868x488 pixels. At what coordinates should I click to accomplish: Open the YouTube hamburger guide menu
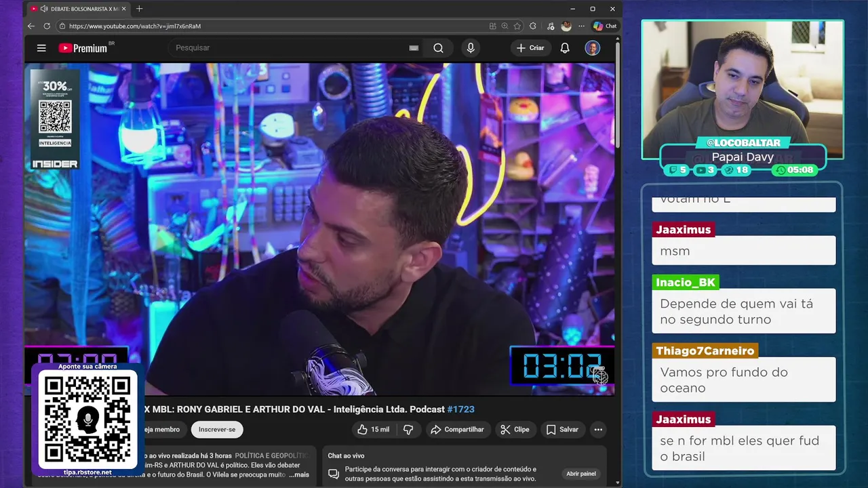(41, 48)
